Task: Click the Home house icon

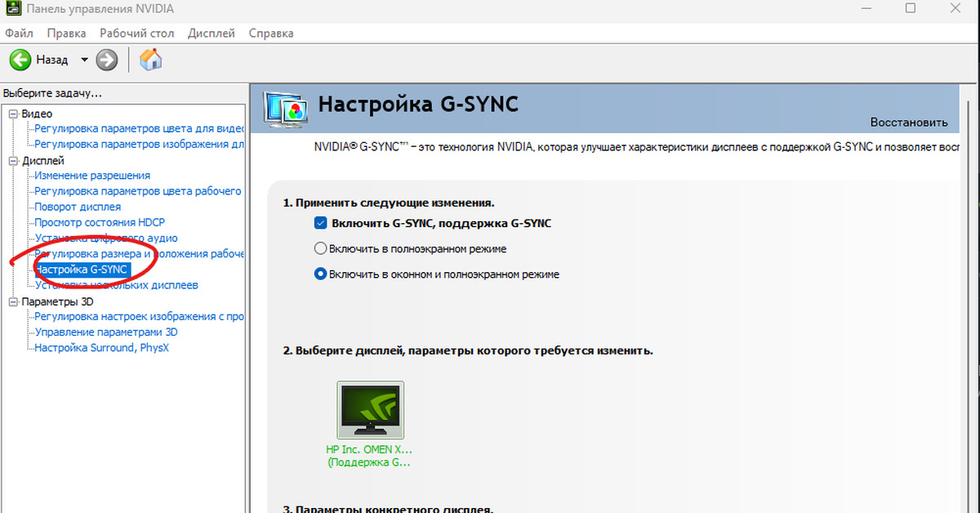Action: [150, 59]
